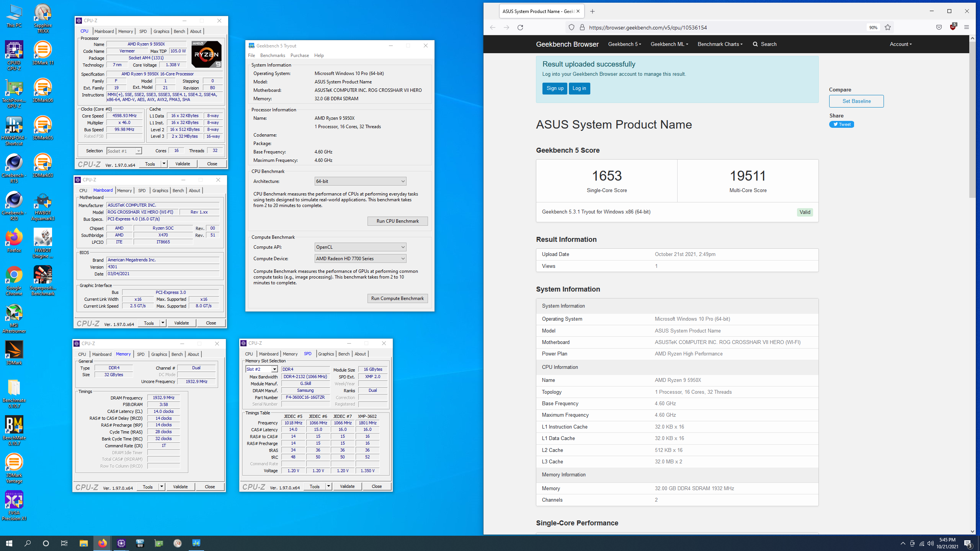980x551 pixels.
Task: Launch Superposition Benchmark desktop icon
Action: [x=42, y=281]
